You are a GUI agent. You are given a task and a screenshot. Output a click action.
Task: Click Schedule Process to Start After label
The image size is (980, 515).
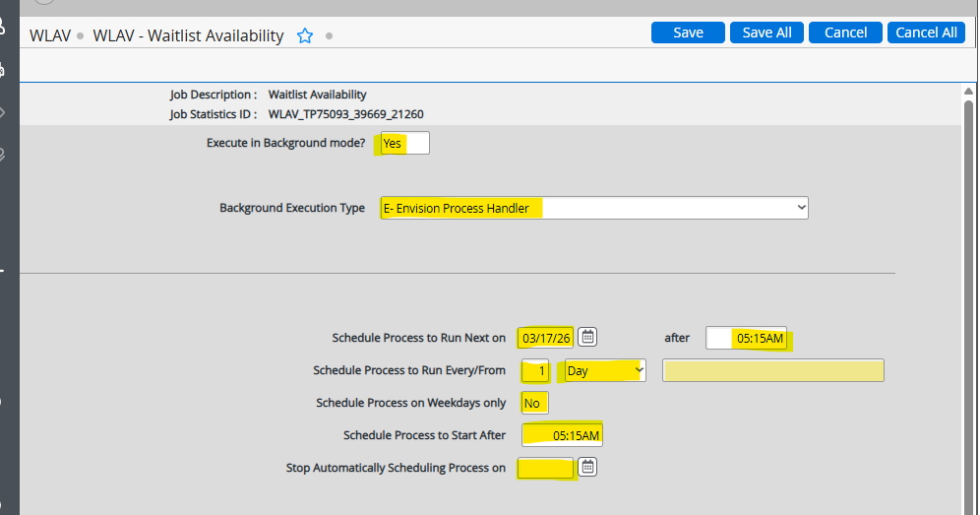pos(424,435)
